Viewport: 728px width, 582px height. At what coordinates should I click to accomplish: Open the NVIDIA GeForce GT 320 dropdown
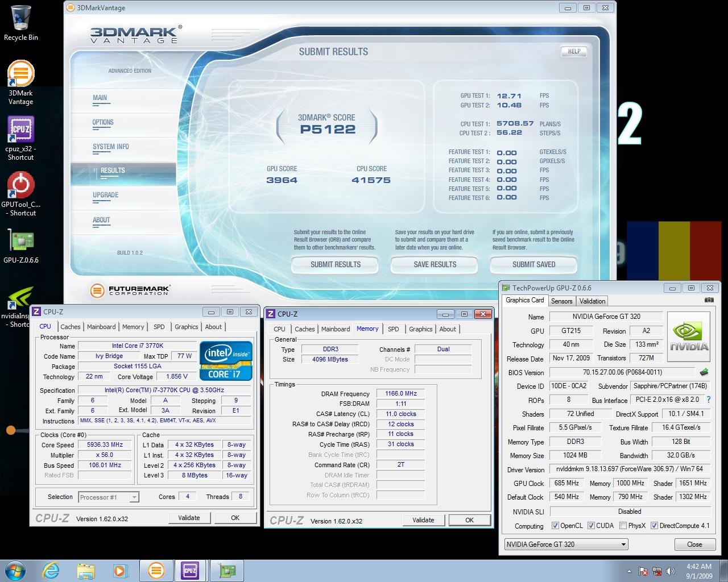point(566,544)
